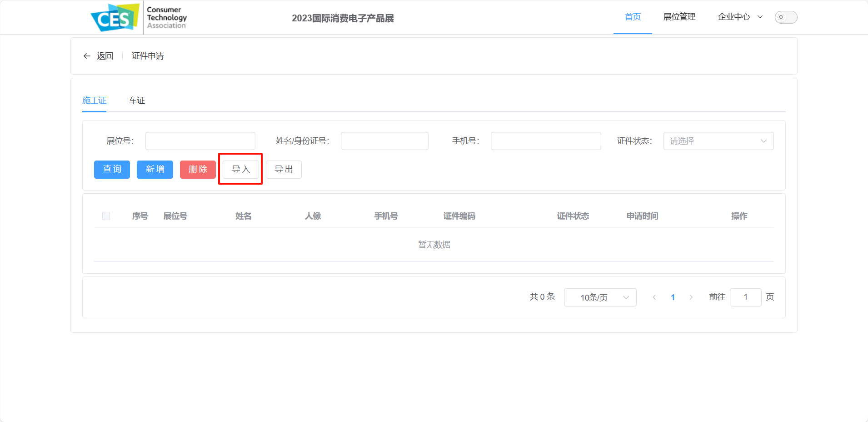This screenshot has height=422, width=868.
Task: Check the select-all table header checkbox
Action: point(106,216)
